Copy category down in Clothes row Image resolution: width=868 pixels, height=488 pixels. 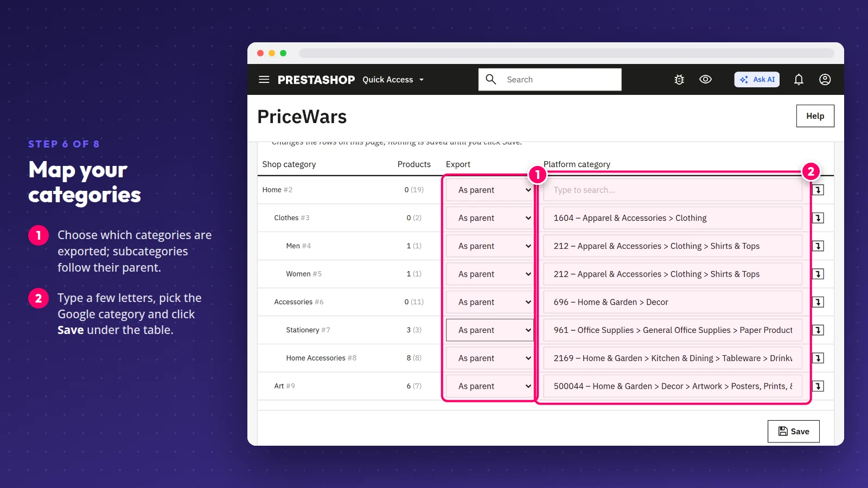[x=818, y=218]
